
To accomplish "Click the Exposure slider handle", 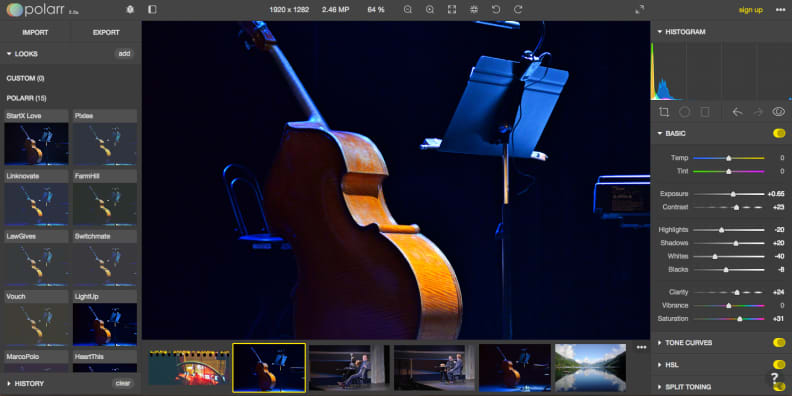I will pyautogui.click(x=733, y=194).
